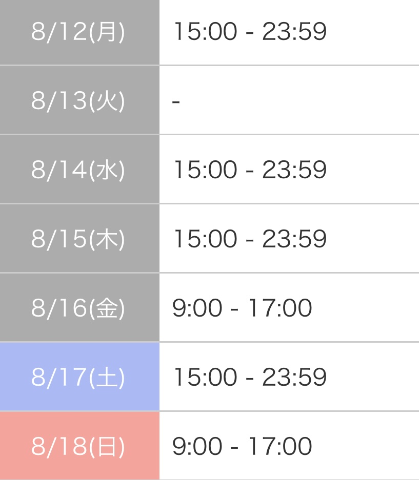Click the 15:00 start time on 8/14

205,170
